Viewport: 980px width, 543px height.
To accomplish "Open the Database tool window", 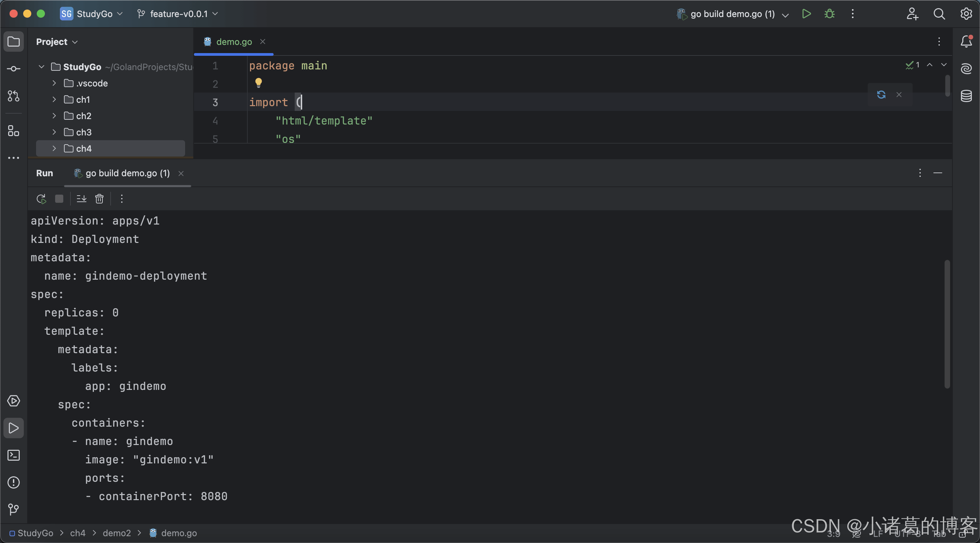I will point(966,96).
